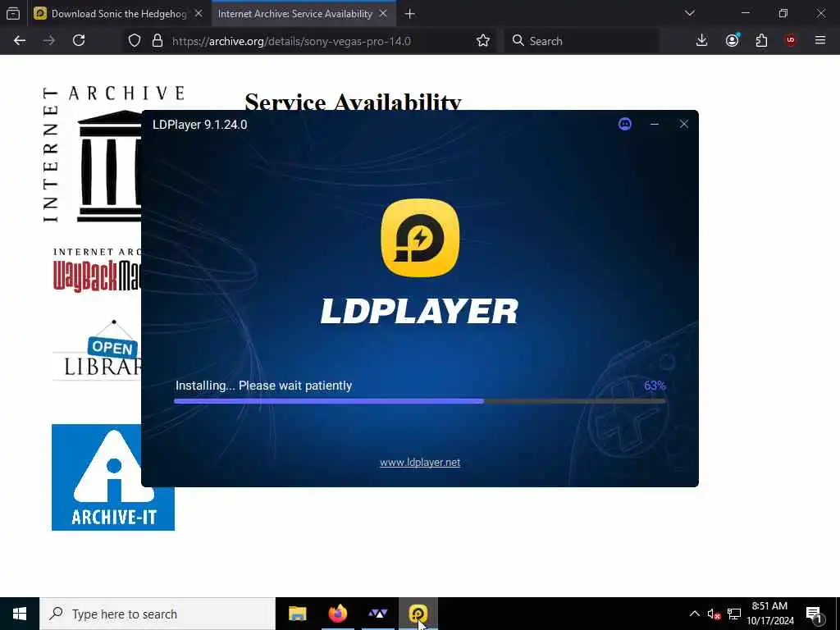Click the 'Installing... Please wait patiently' text
This screenshot has height=630, width=840.
263,386
